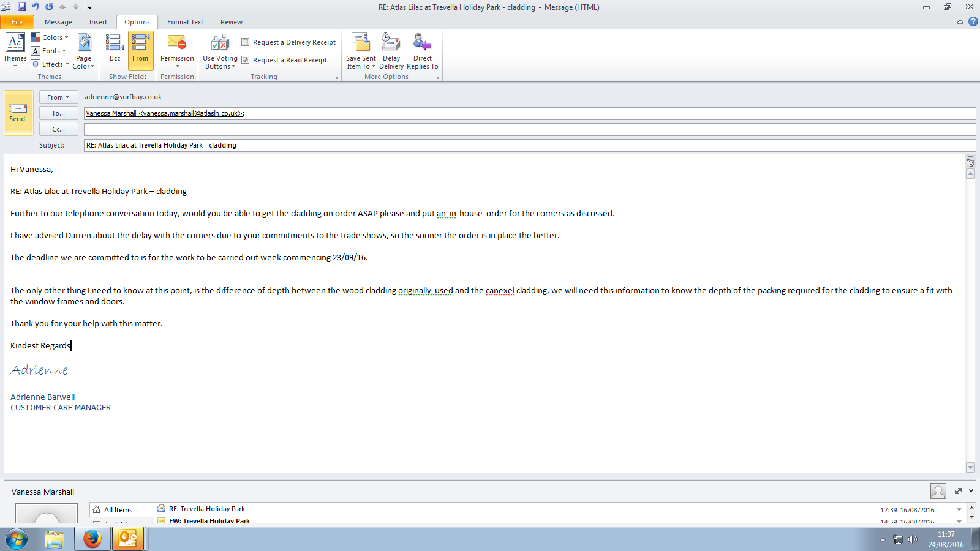Show hidden system tray icons
The width and height of the screenshot is (980, 551).
pos(883,539)
